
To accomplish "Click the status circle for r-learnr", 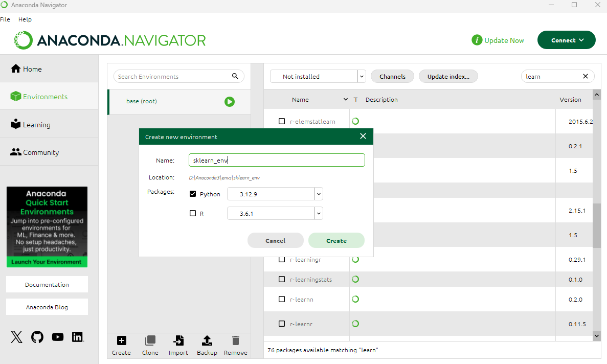I will (x=355, y=324).
